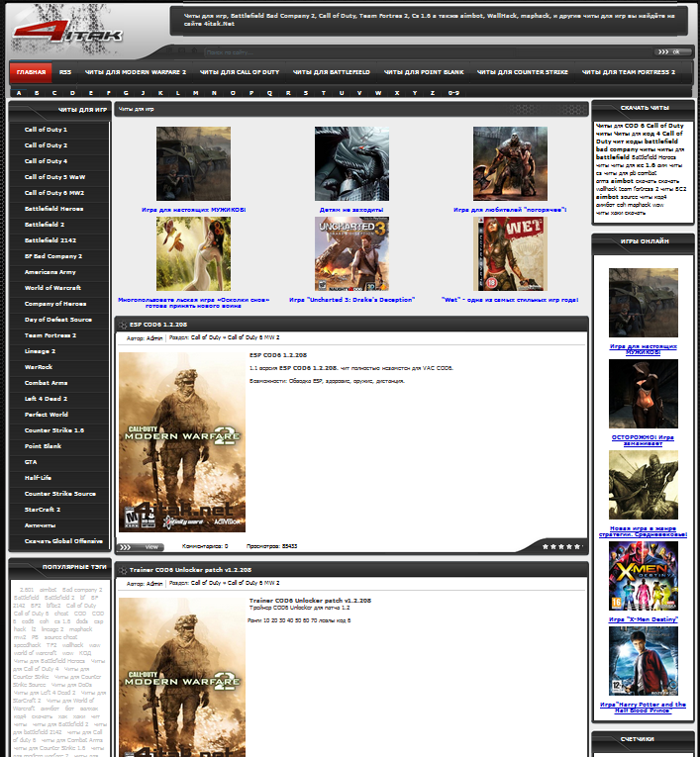This screenshot has height=757, width=700.
Task: Open Battlefield 2142 category
Action: tap(58, 240)
